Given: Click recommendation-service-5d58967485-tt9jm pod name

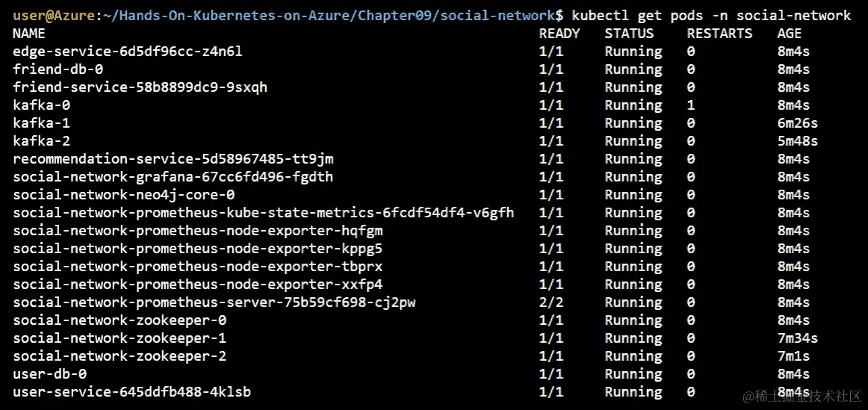Looking at the screenshot, I should coord(173,159).
